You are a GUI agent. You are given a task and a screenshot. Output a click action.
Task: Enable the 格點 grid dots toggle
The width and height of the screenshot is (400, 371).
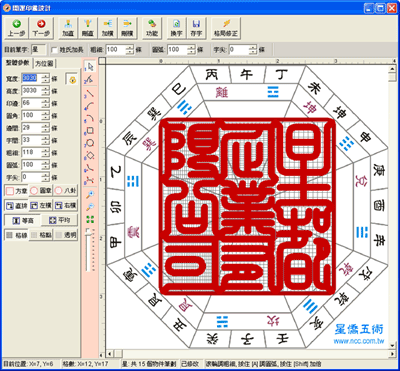tap(41, 235)
